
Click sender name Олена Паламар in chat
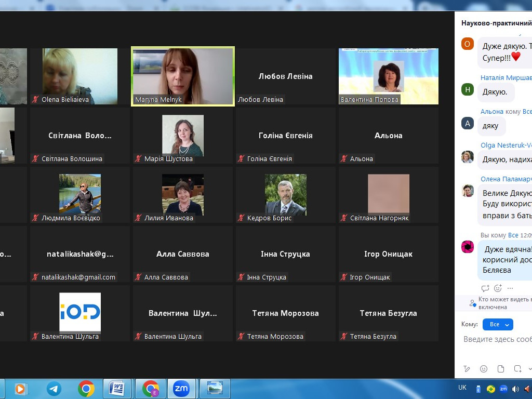pyautogui.click(x=506, y=179)
